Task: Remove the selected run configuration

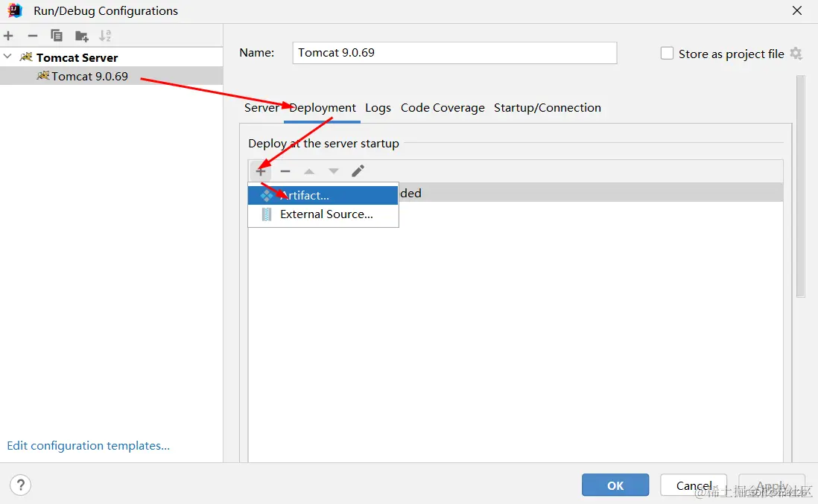Action: 32,36
